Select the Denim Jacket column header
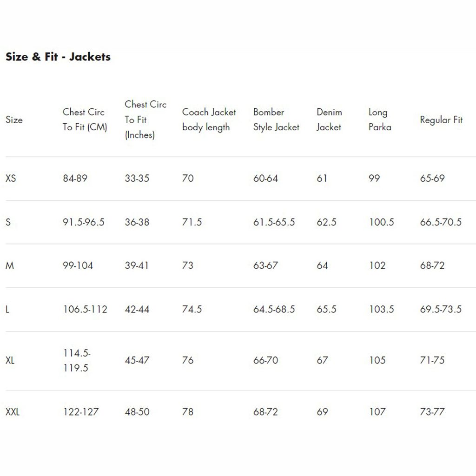476x476 pixels. (x=329, y=119)
